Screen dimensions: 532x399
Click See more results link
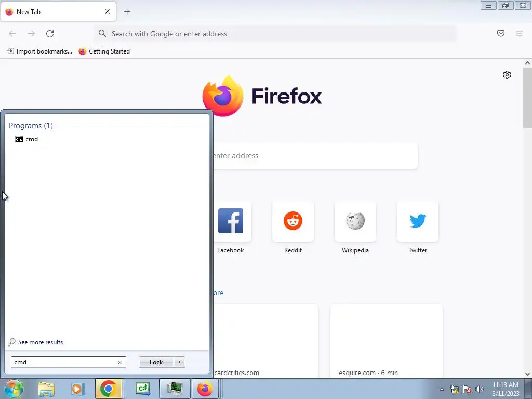(36, 342)
